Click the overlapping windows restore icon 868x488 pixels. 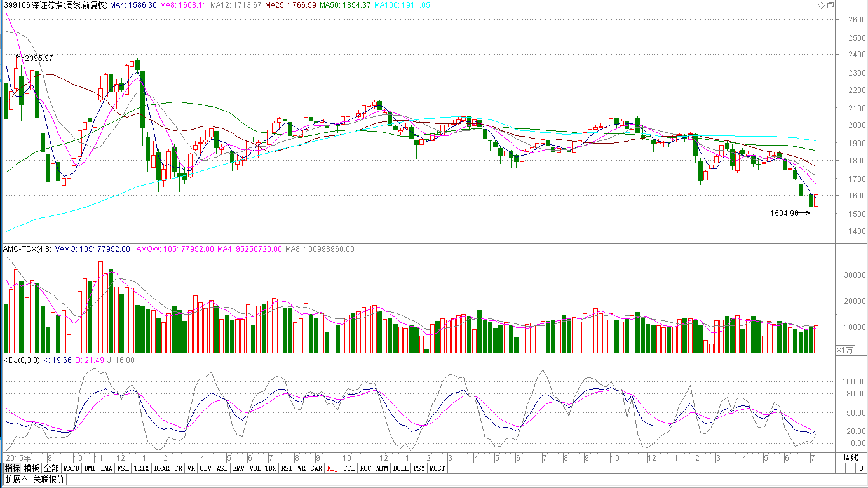pos(830,5)
